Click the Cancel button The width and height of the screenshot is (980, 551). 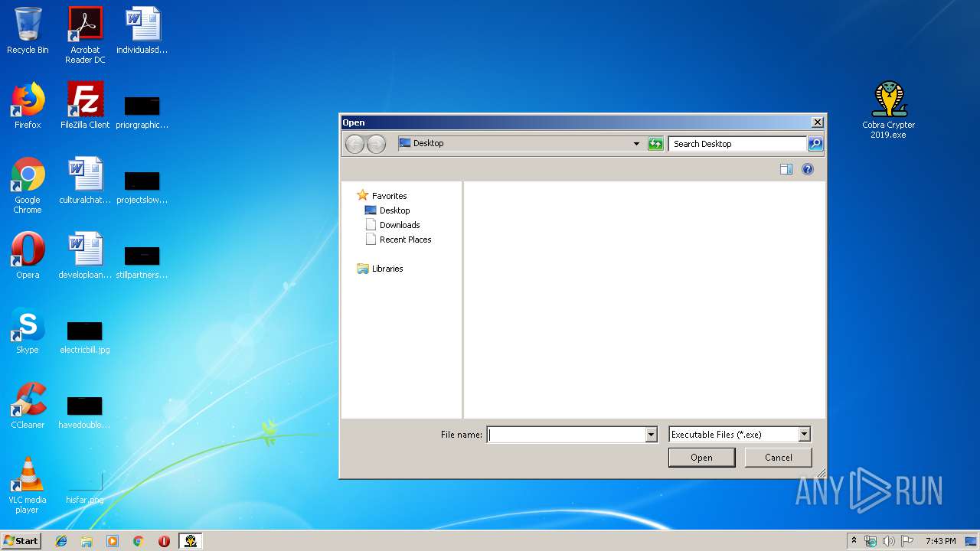[x=779, y=458]
